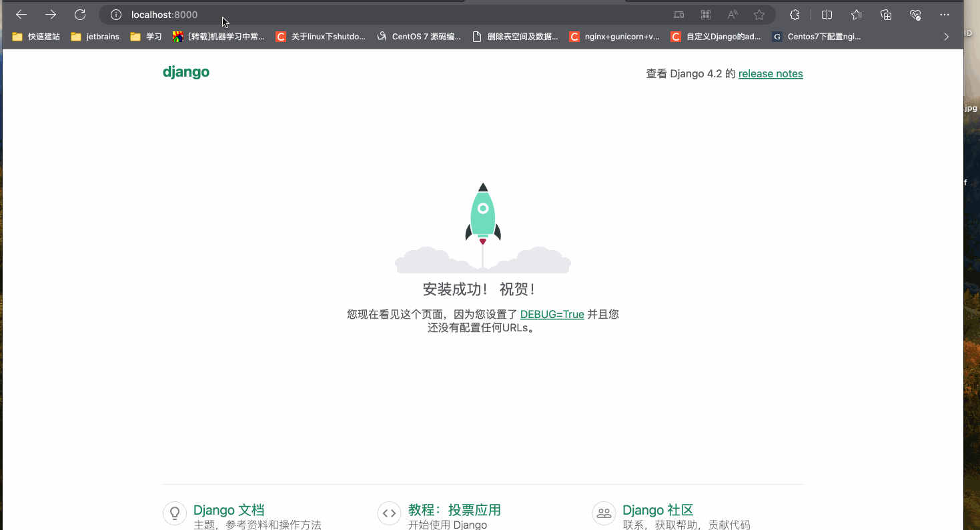The height and width of the screenshot is (530, 980).
Task: Click the django logo text
Action: [x=186, y=72]
